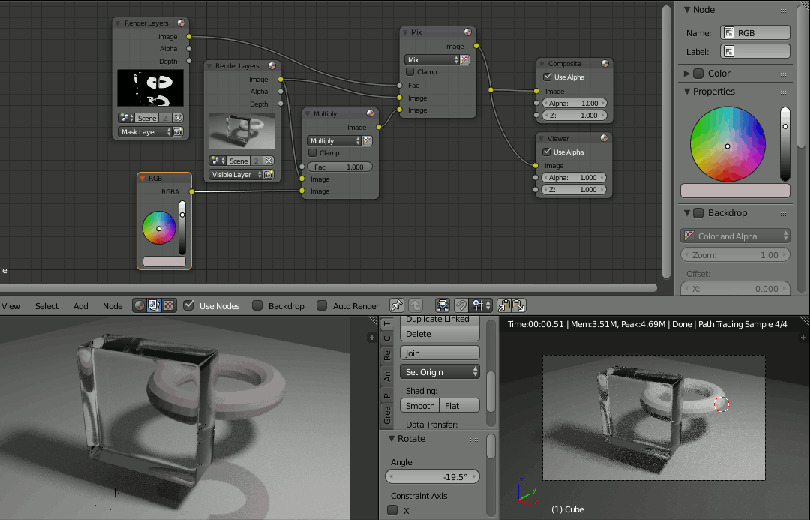Viewport: 810px width, 520px height.
Task: Unlink the scene with X on Mask Layer node
Action: tap(178, 118)
